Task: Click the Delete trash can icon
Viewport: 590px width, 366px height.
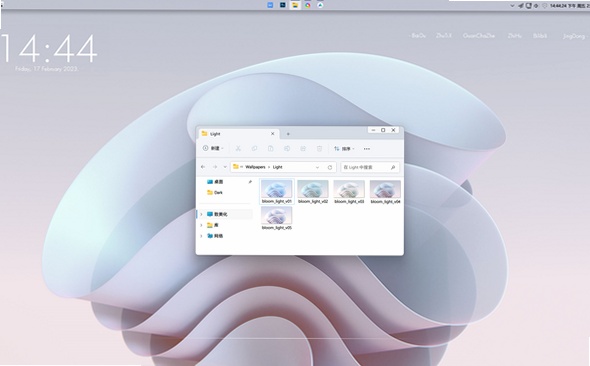Action: click(x=319, y=149)
